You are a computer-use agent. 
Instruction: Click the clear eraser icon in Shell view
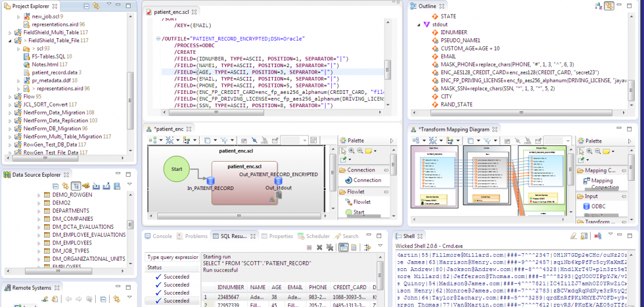click(575, 236)
